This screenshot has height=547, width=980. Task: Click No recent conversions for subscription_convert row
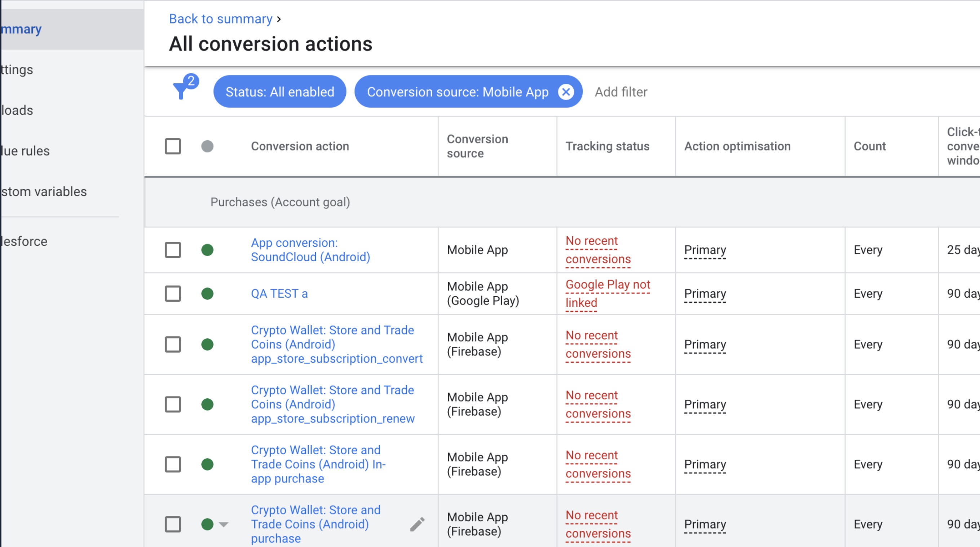[598, 345]
